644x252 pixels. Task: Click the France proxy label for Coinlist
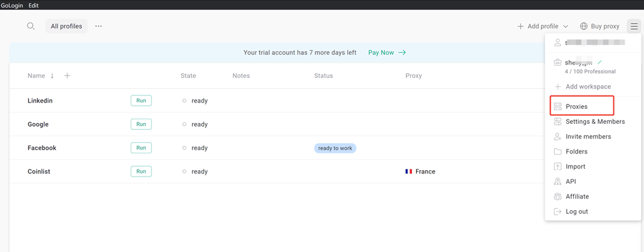tap(425, 171)
